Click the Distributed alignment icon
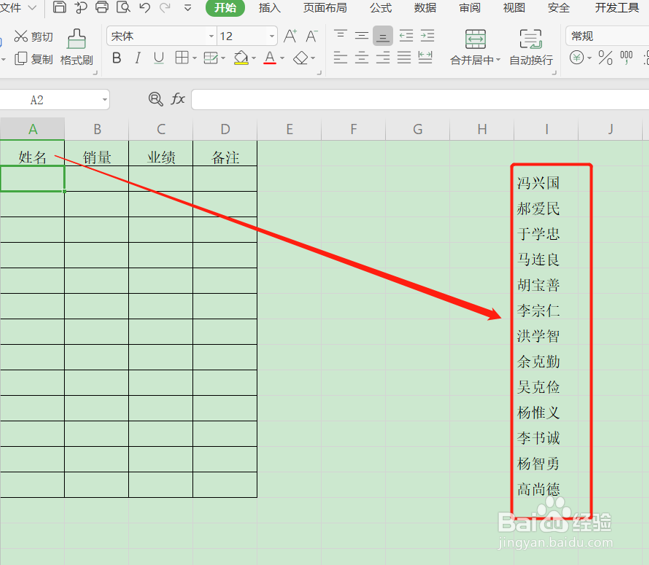This screenshot has width=649, height=565. point(425,58)
